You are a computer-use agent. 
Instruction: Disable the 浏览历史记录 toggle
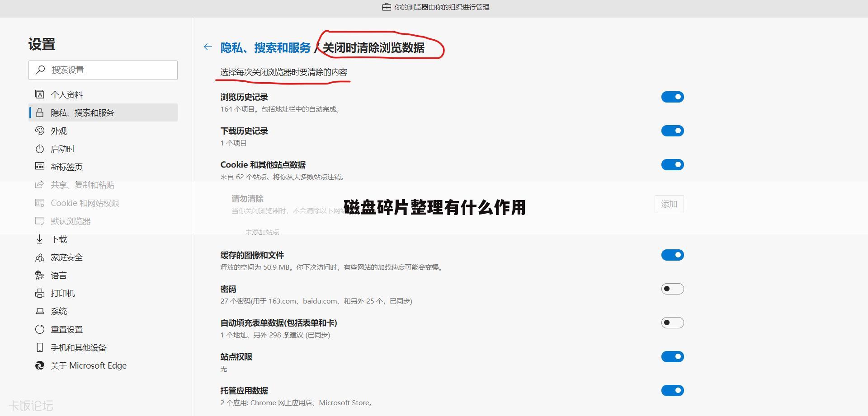(x=672, y=96)
